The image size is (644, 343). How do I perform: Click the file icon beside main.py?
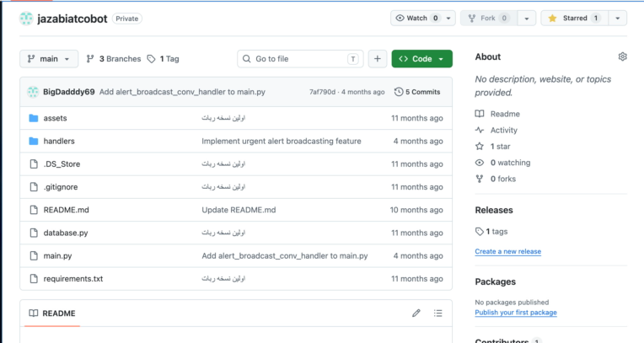34,255
